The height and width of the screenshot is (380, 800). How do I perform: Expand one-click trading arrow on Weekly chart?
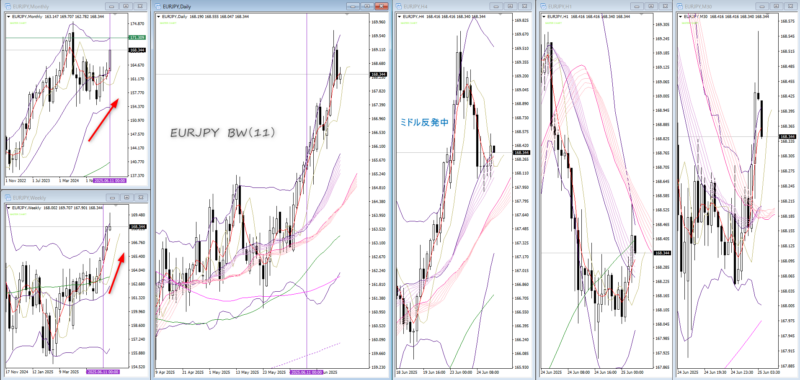click(8, 208)
